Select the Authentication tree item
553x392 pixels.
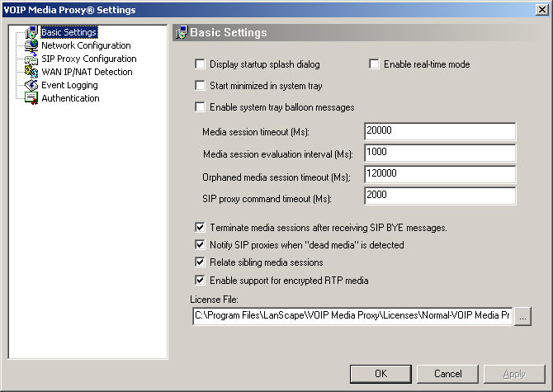[x=70, y=98]
